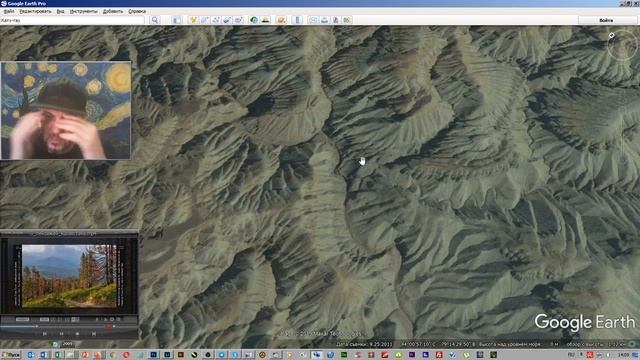
Task: Click the forest photo in media player
Action: coord(69,276)
